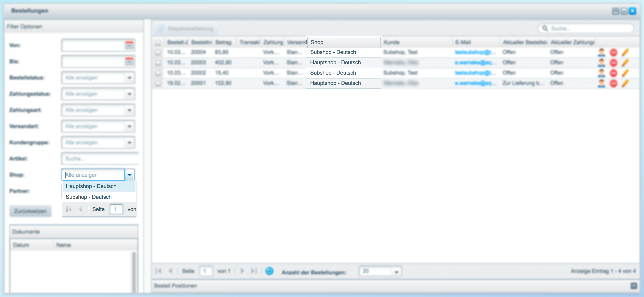
Task: Go to next page of orders grid
Action: (242, 271)
